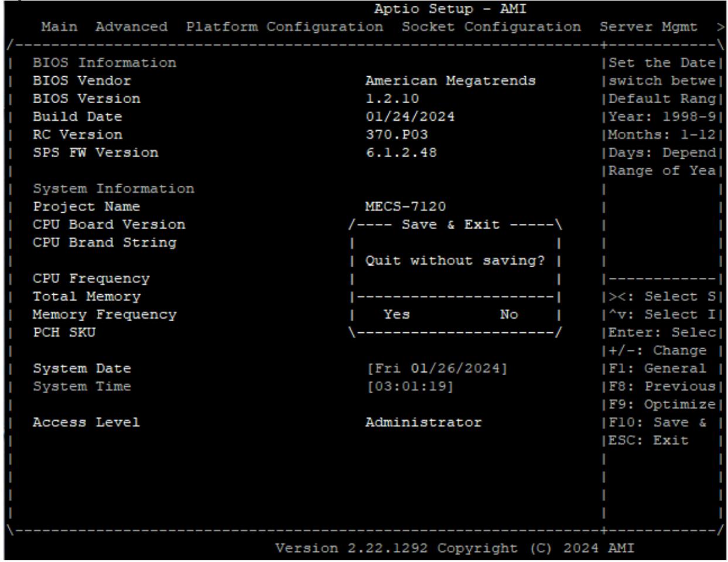728x562 pixels.
Task: Switch to the Advanced tab
Action: [x=131, y=27]
